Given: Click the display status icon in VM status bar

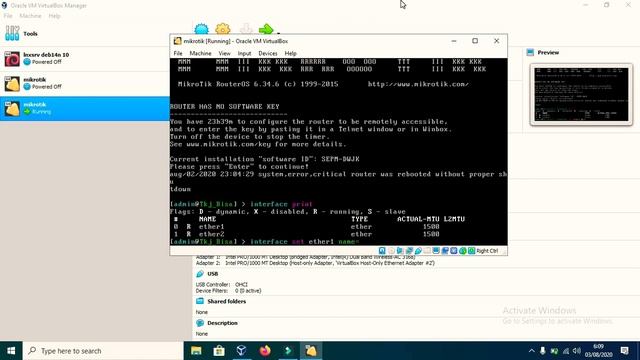Looking at the screenshot, I should point(436,251).
